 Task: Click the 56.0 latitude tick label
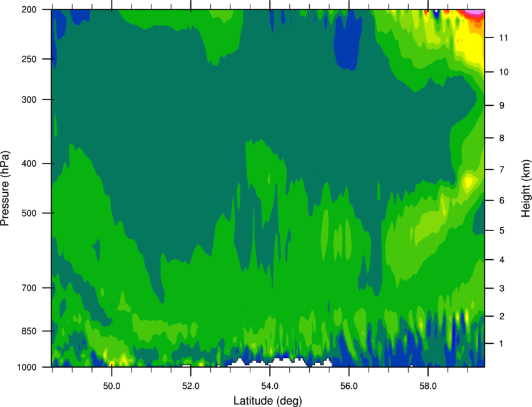349,386
